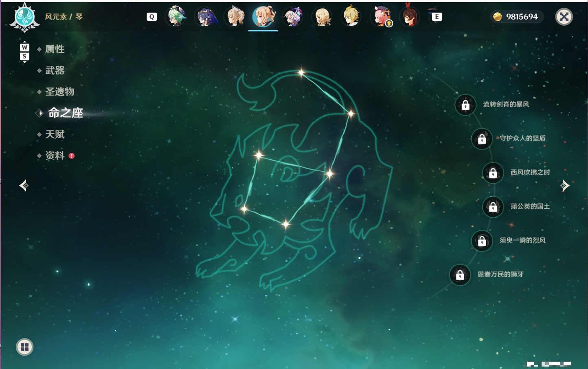This screenshot has height=369, width=588.
Task: Click the 须臾一瞬的烈风 constellation name
Action: click(523, 240)
